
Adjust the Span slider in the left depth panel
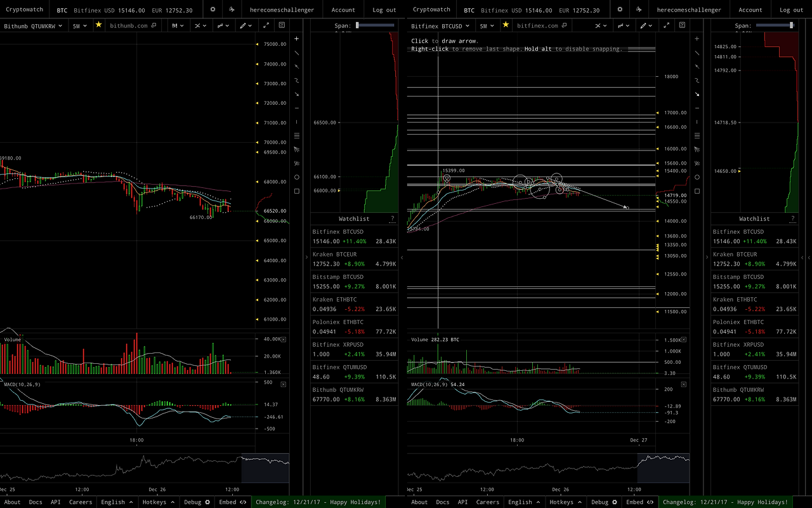coord(375,25)
